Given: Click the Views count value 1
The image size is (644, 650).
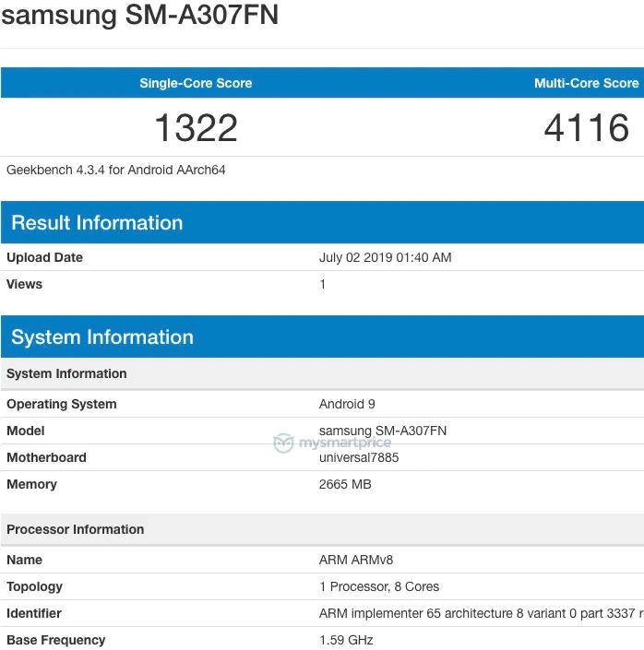Looking at the screenshot, I should [x=322, y=284].
